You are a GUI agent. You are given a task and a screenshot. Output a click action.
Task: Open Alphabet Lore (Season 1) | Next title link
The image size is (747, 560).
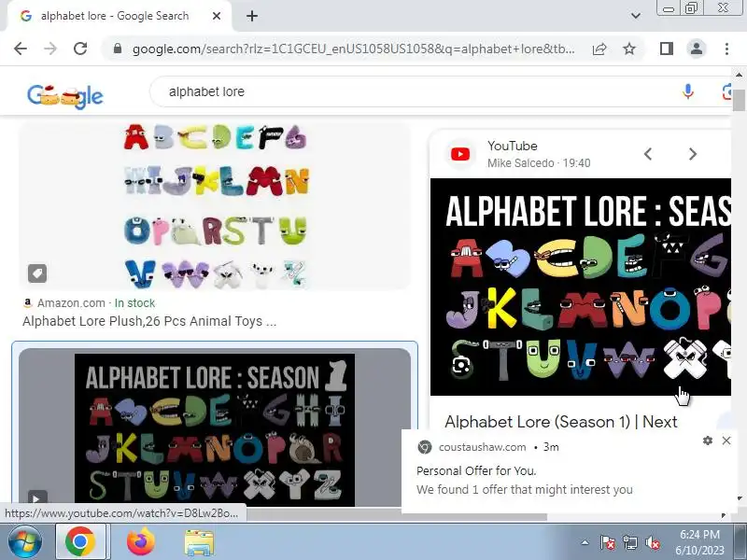click(x=561, y=422)
